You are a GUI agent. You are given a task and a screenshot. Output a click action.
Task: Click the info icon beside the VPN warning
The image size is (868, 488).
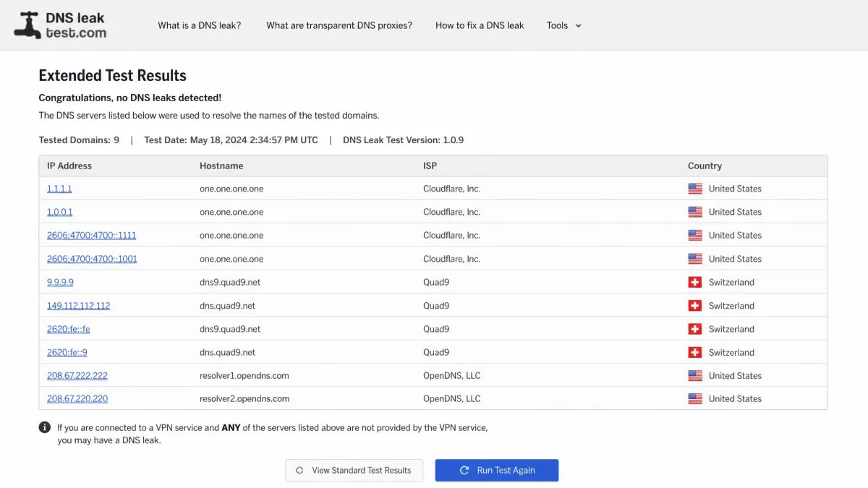pyautogui.click(x=45, y=427)
